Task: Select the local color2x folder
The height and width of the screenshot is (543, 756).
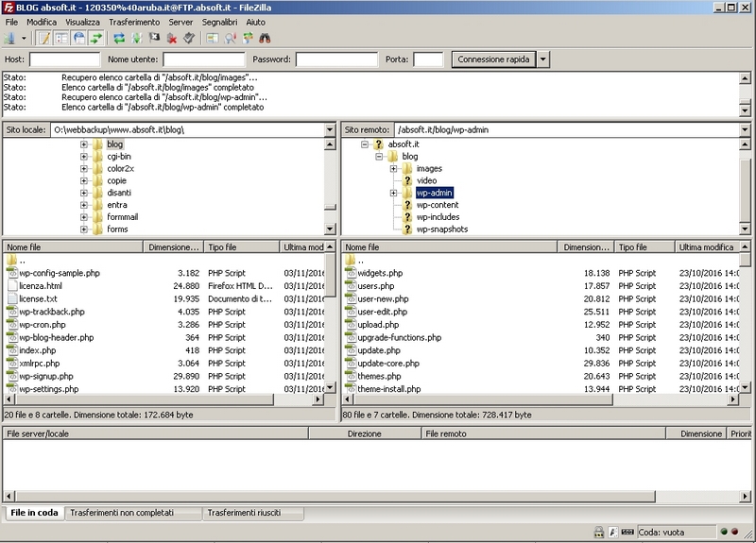Action: point(121,169)
